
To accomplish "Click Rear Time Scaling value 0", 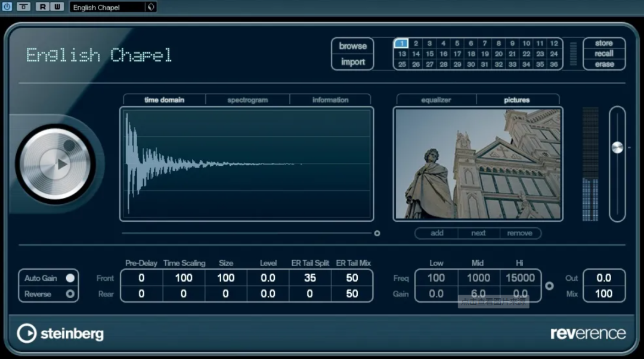I will coord(184,293).
